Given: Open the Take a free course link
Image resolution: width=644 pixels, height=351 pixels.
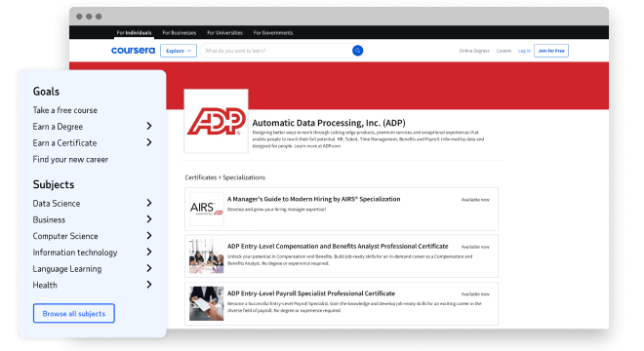Looking at the screenshot, I should click(65, 110).
